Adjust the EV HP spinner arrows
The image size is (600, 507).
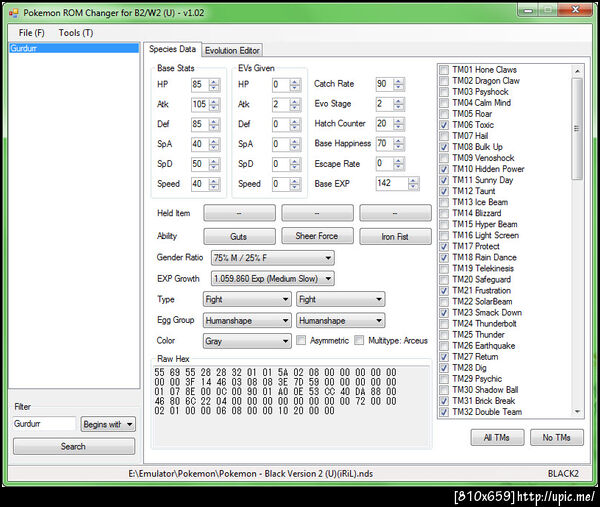(295, 84)
